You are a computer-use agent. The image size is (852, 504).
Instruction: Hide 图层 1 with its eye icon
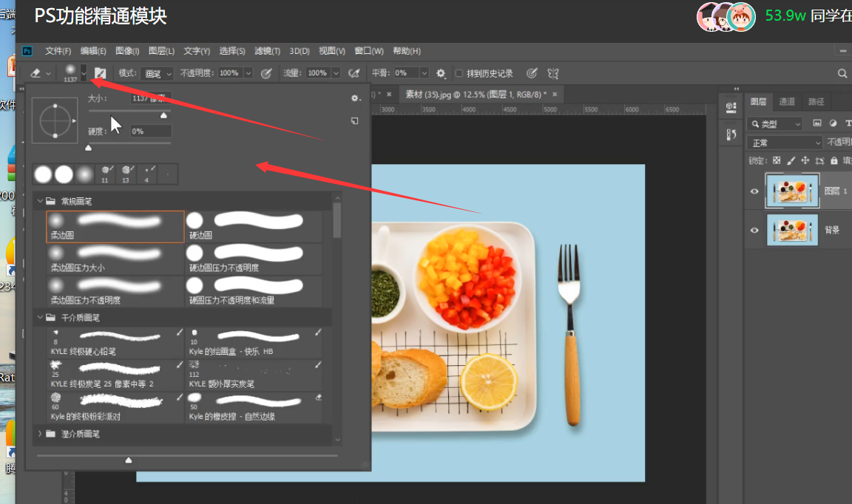[754, 191]
